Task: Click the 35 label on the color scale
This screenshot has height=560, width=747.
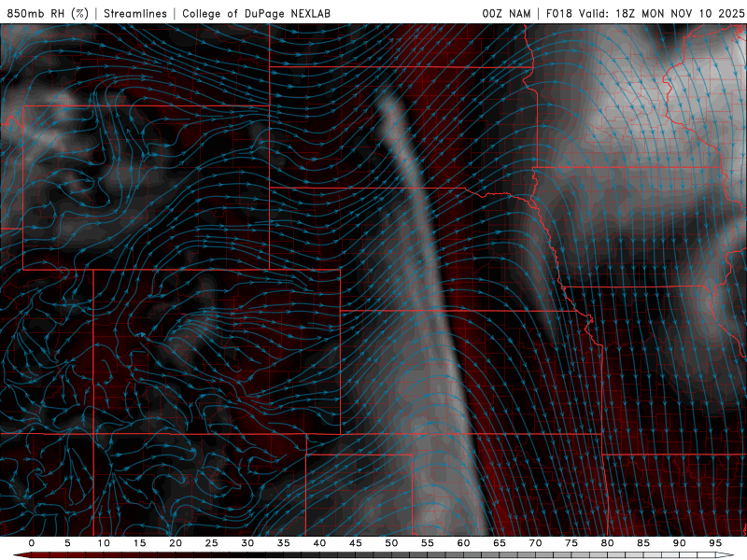Action: (x=284, y=543)
